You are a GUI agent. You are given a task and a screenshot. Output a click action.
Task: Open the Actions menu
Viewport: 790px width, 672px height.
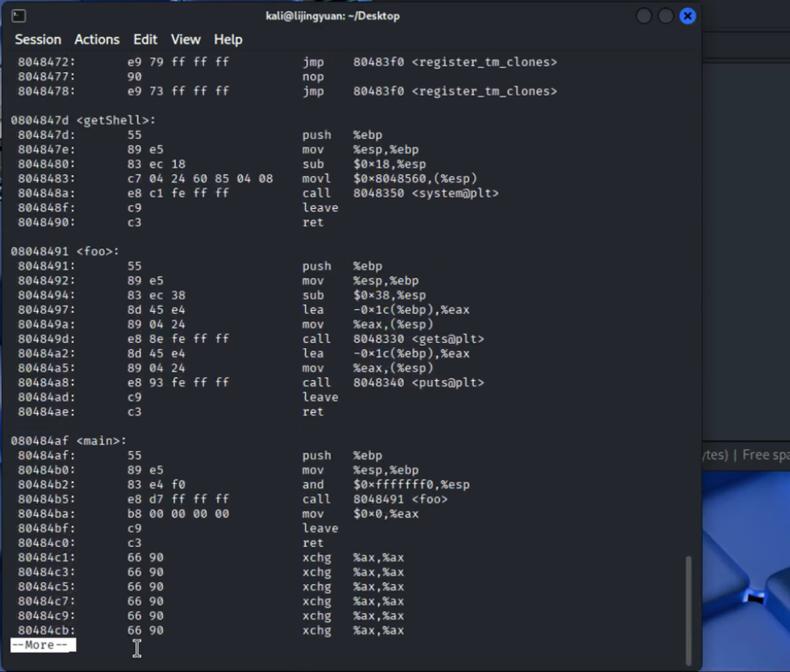point(97,40)
